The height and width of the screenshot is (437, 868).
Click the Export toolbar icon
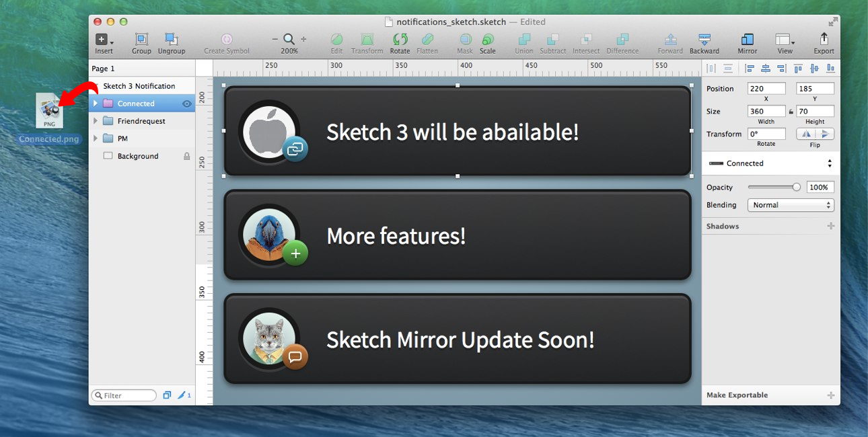pyautogui.click(x=824, y=39)
